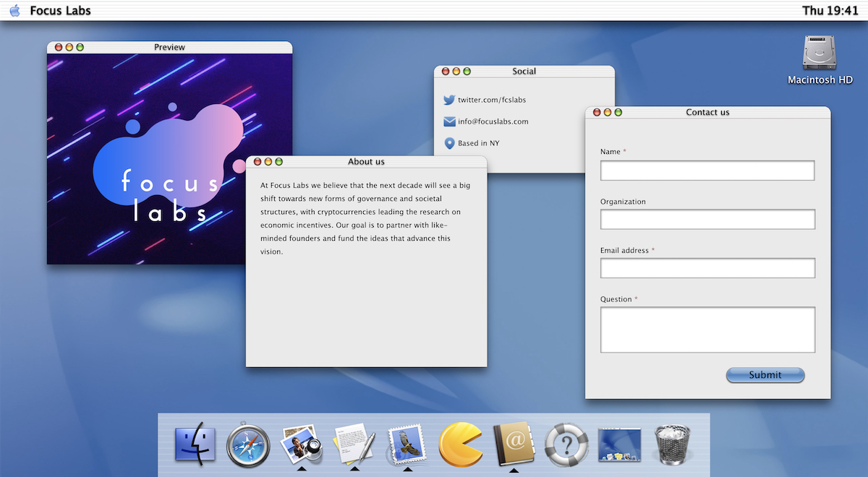Viewport: 868px width, 477px height.
Task: Click the envelope email icon in Social
Action: (x=449, y=121)
